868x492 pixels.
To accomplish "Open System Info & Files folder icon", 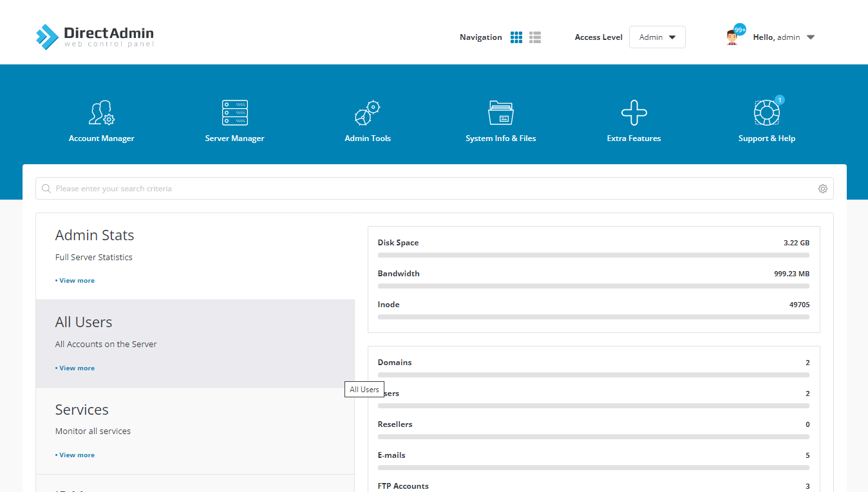I will [x=500, y=113].
